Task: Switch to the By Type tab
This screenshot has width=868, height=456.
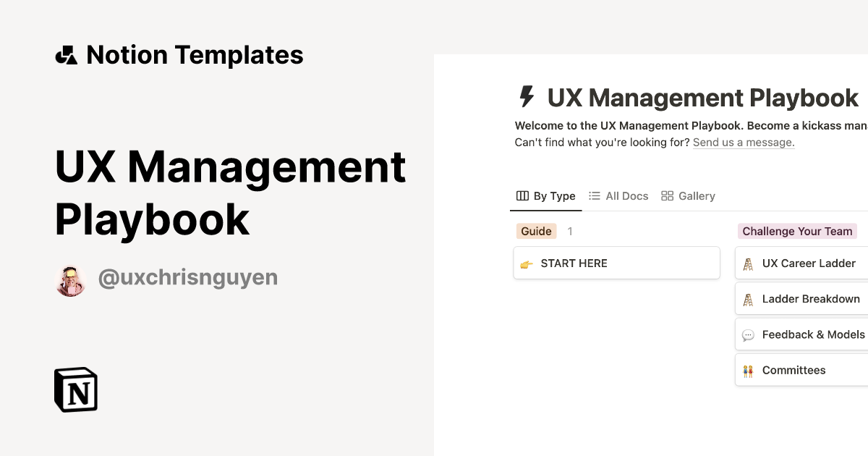Action: (x=546, y=195)
